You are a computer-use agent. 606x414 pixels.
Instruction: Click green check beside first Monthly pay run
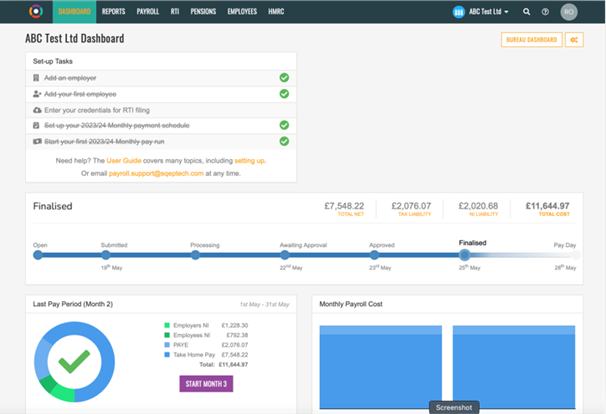pos(284,141)
